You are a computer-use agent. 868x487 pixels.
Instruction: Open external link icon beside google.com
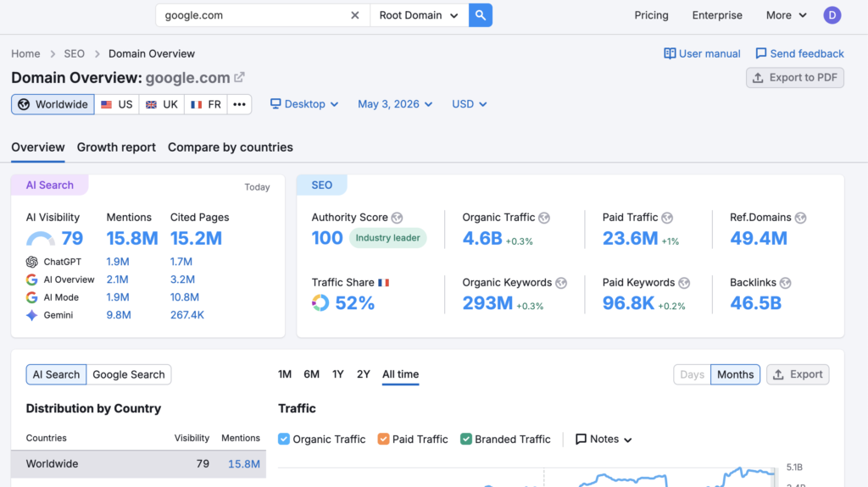[x=239, y=77]
